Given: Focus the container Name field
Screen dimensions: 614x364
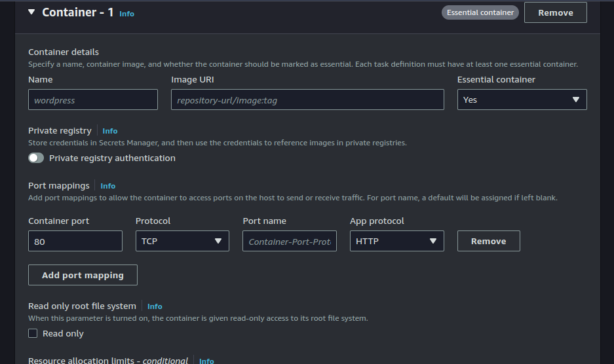Looking at the screenshot, I should point(93,100).
